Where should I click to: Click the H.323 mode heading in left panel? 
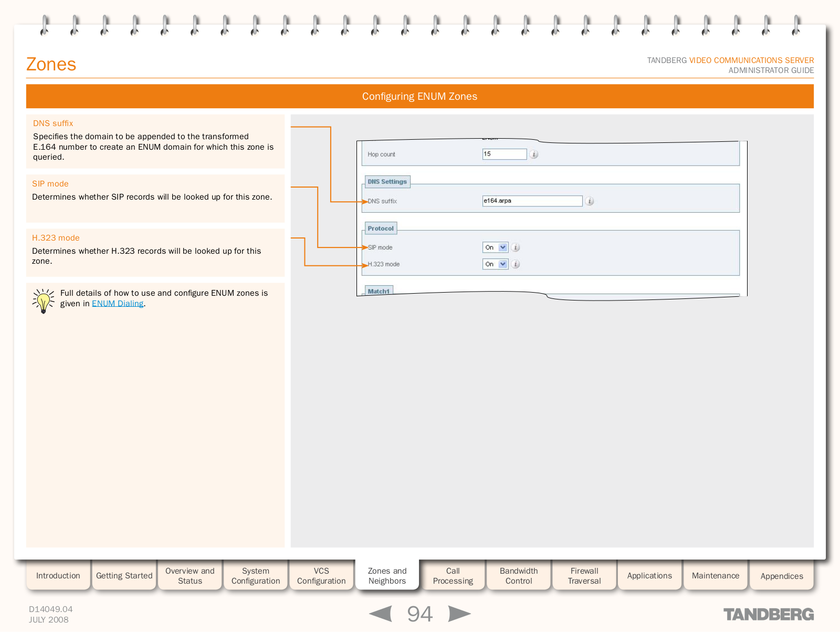[56, 238]
